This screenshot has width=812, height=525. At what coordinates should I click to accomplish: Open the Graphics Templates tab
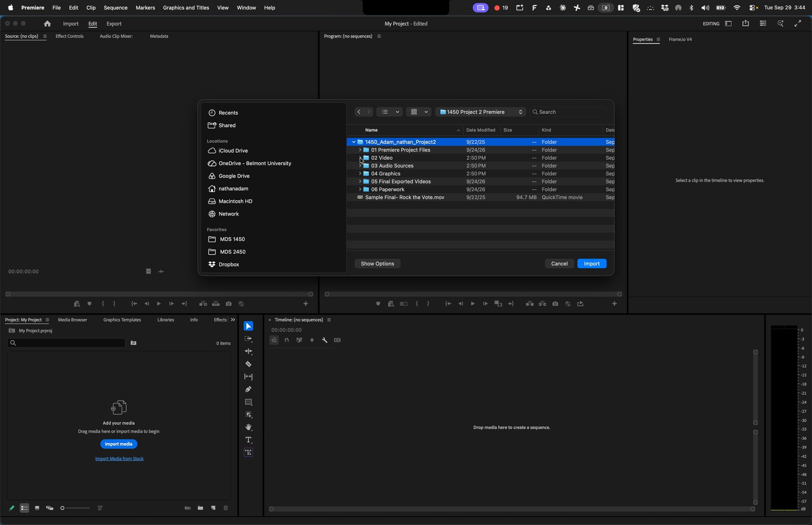pos(122,320)
